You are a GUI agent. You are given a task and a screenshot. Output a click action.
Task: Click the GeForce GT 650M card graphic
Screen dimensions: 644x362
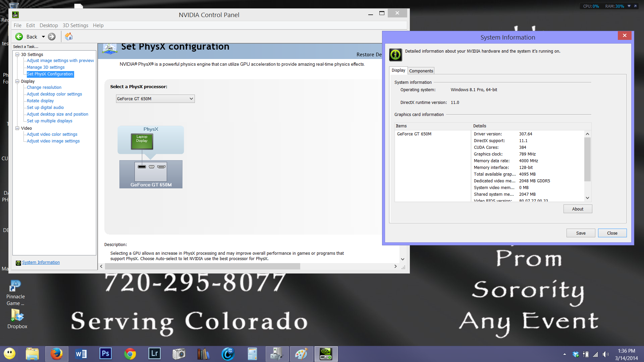(151, 174)
